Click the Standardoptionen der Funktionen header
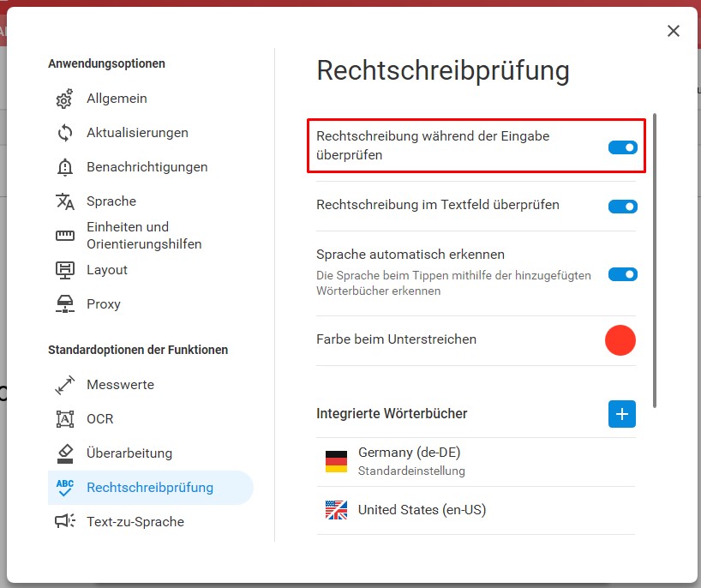Screen dimensions: 701x588 pos(138,350)
